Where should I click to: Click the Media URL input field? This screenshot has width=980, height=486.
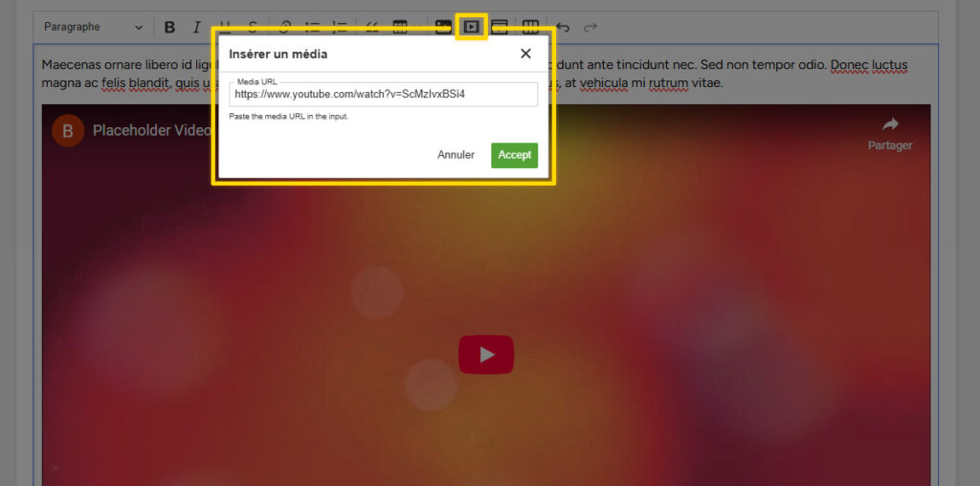[x=383, y=95]
